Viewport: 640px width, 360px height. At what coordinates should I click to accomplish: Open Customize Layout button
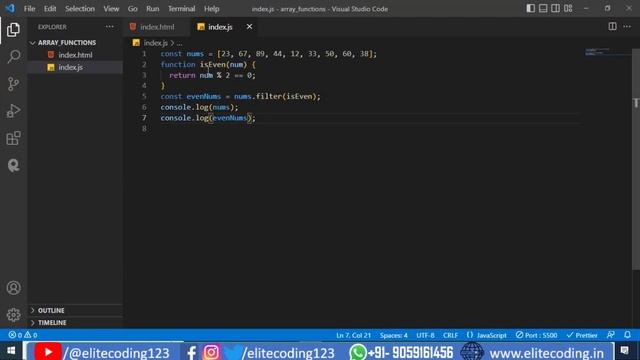coord(568,9)
